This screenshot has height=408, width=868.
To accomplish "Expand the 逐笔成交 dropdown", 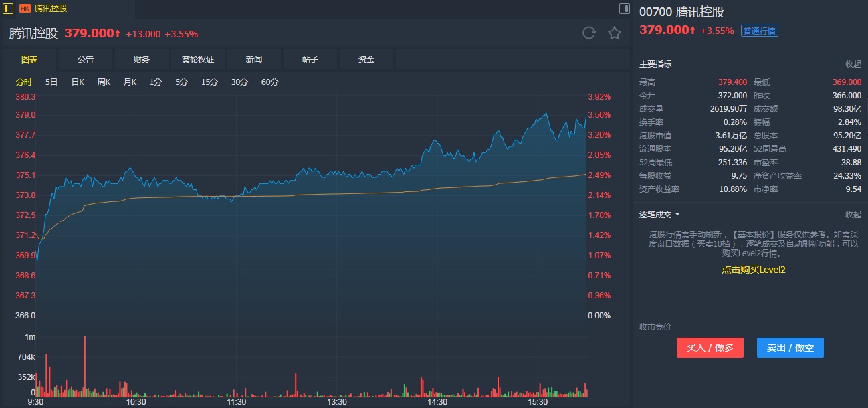I will tap(677, 215).
